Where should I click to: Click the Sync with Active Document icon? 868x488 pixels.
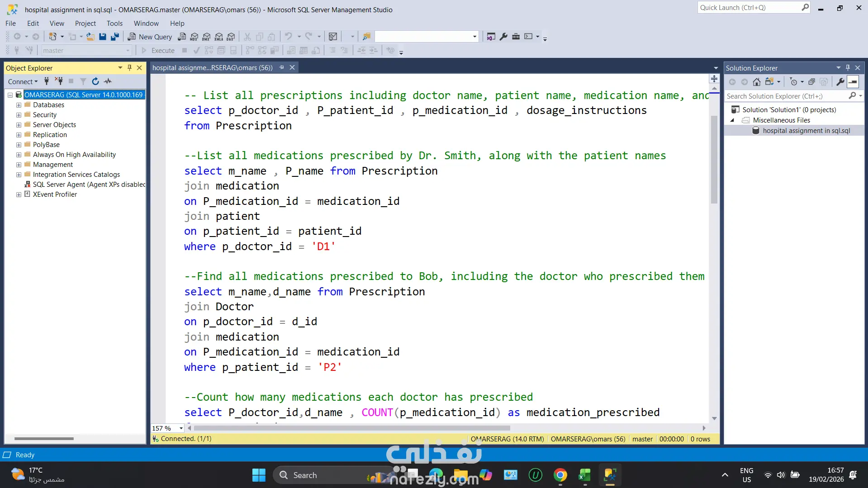click(768, 82)
